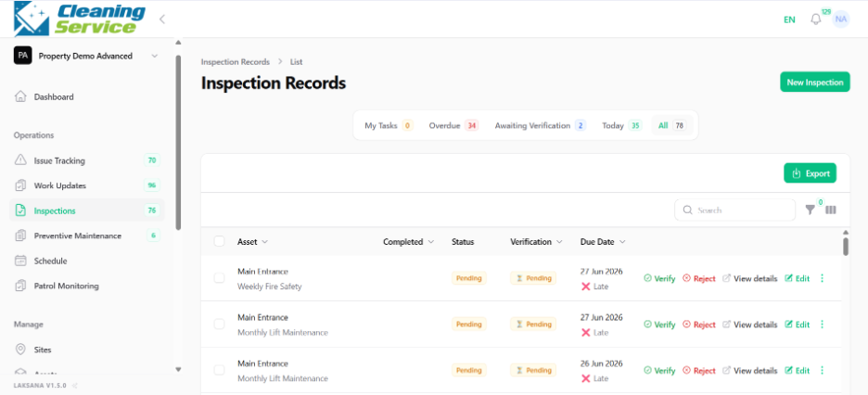The image size is (868, 395).
Task: Switch language via EN
Action: [789, 19]
